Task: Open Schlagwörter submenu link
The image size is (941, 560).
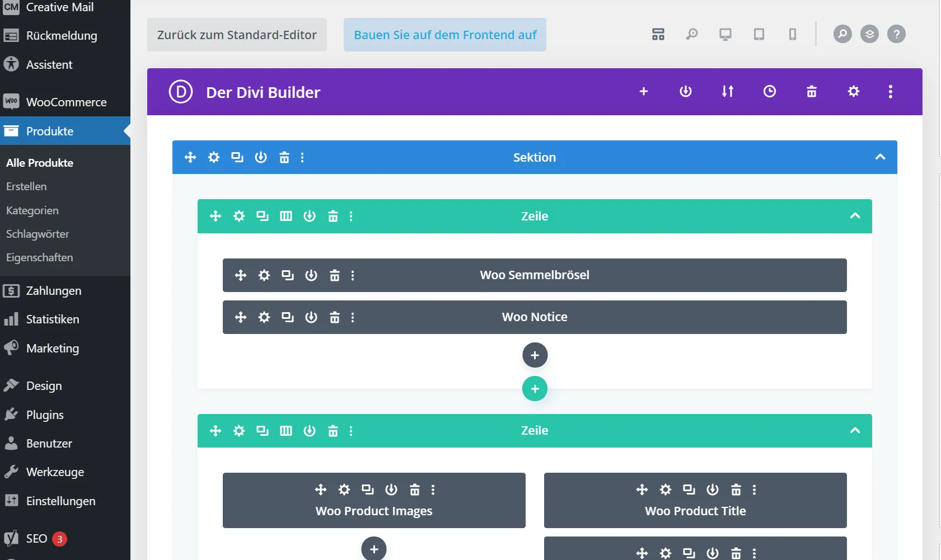Action: (x=38, y=234)
